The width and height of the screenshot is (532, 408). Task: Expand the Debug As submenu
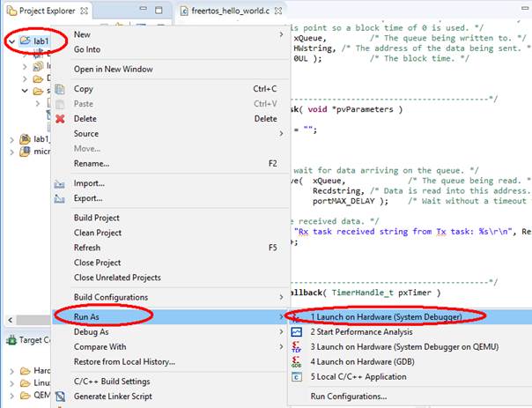coord(281,332)
